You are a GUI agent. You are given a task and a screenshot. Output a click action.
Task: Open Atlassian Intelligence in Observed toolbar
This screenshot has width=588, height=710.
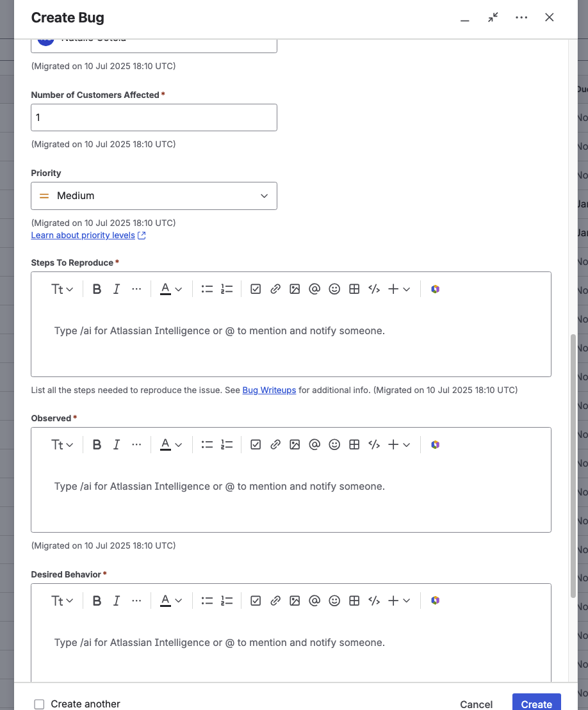pyautogui.click(x=436, y=445)
